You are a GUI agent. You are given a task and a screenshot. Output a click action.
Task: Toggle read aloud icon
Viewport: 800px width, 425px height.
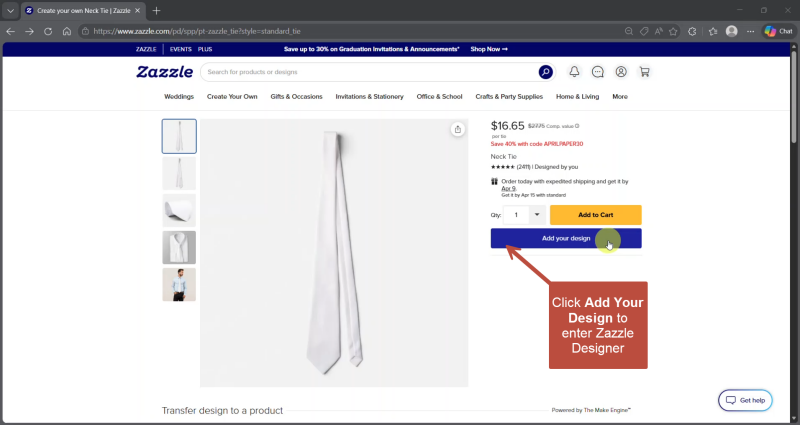[x=659, y=32]
